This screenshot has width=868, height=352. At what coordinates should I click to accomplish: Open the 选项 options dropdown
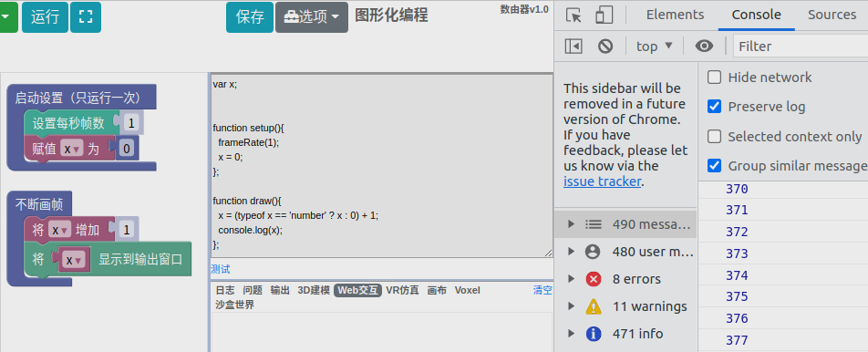312,17
